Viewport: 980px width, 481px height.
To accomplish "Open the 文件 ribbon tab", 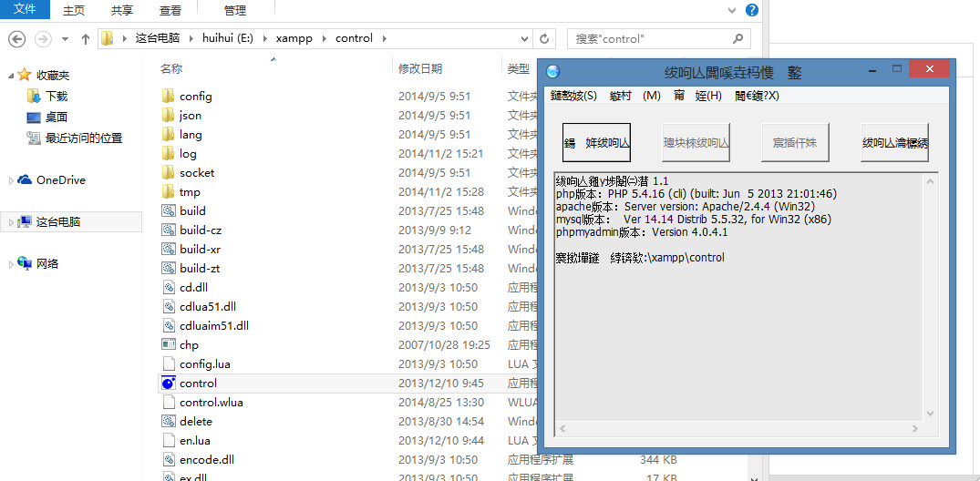I will click(25, 9).
